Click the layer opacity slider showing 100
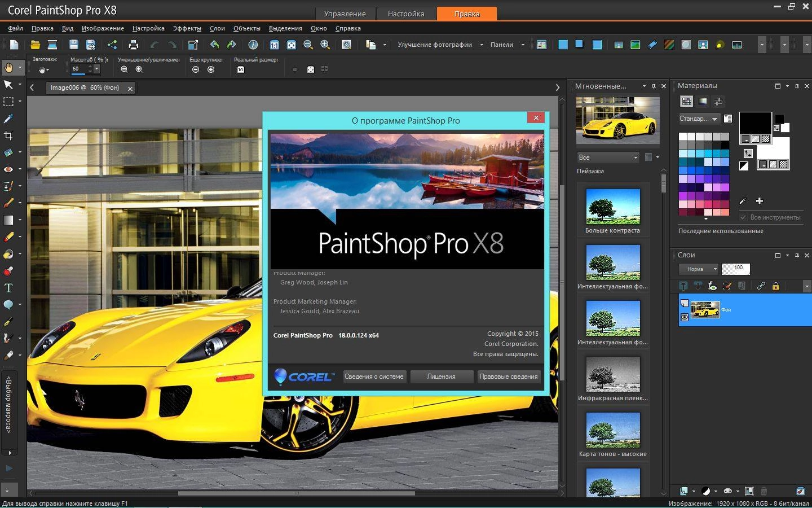This screenshot has height=508, width=812. [x=736, y=269]
